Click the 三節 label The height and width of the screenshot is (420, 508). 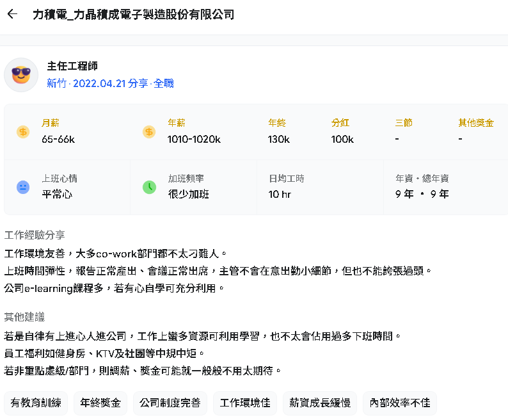404,123
